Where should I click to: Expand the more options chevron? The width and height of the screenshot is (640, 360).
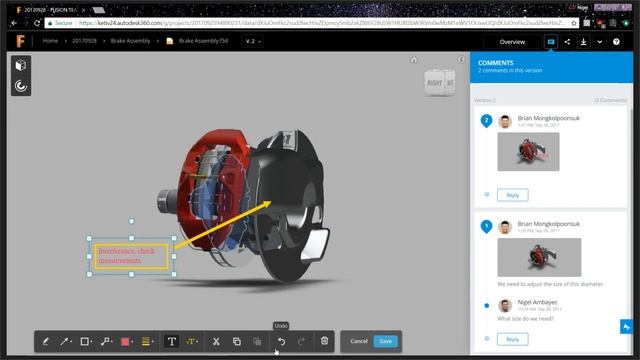tap(600, 42)
